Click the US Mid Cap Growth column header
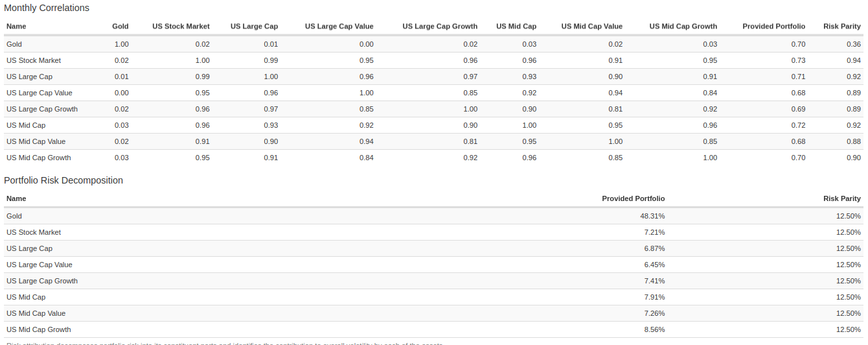Image resolution: width=868 pixels, height=345 pixels. coord(683,27)
